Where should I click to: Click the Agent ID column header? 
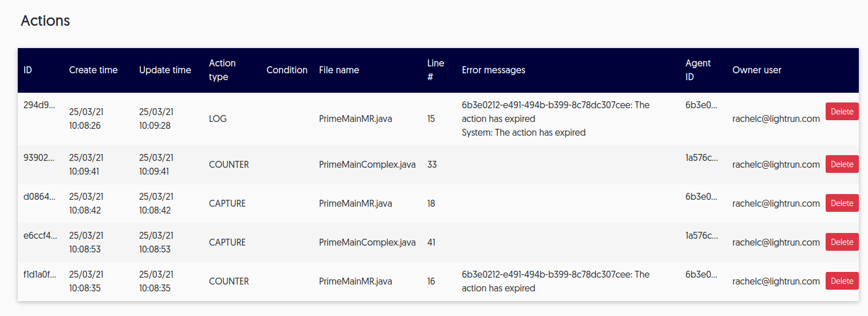(698, 70)
